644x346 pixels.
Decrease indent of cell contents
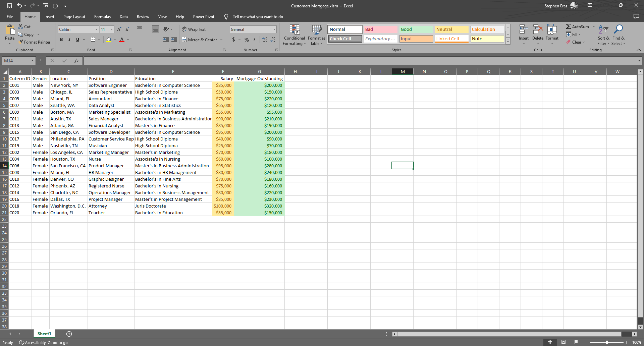(x=166, y=40)
